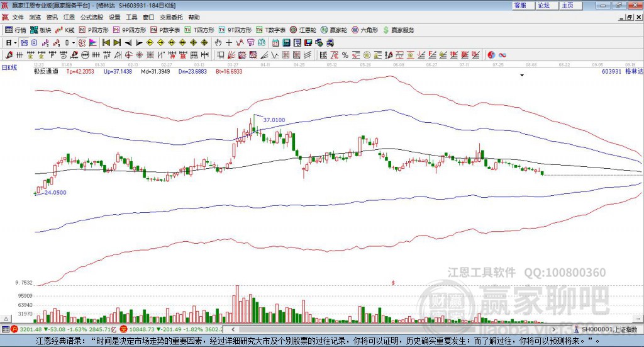
Task: Open the P四方形 tool
Action: (94, 30)
